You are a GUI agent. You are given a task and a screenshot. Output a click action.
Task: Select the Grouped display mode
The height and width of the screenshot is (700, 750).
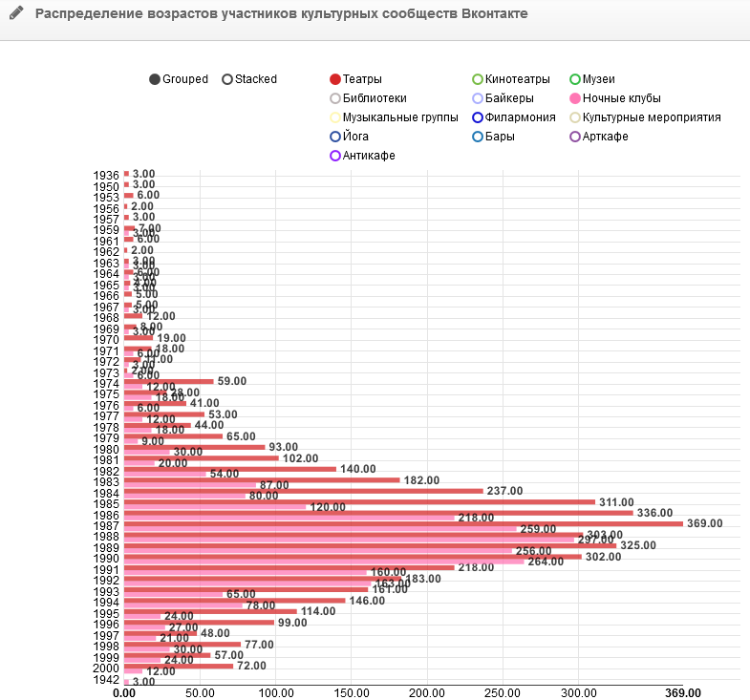[x=156, y=79]
